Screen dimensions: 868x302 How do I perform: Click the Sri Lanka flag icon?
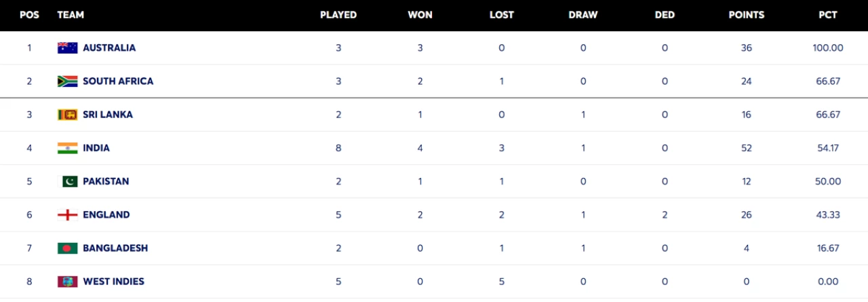pyautogui.click(x=67, y=115)
